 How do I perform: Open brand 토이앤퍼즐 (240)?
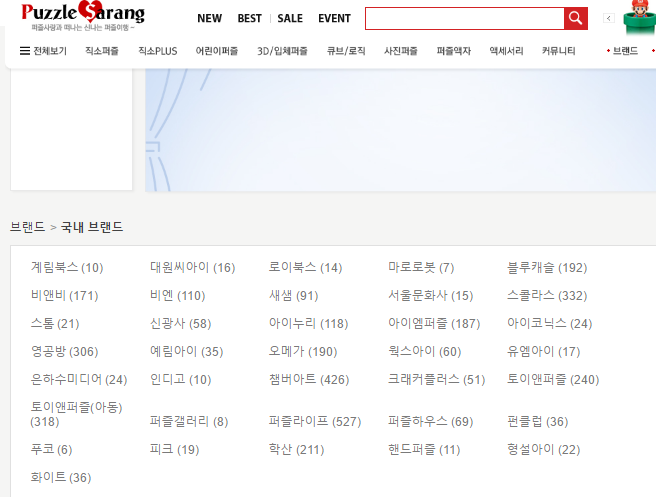tap(553, 379)
